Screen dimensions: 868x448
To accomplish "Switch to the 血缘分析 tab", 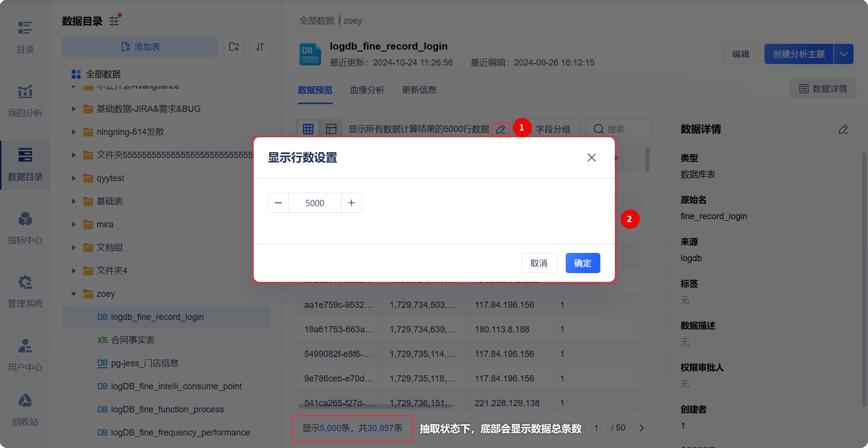I will [367, 90].
